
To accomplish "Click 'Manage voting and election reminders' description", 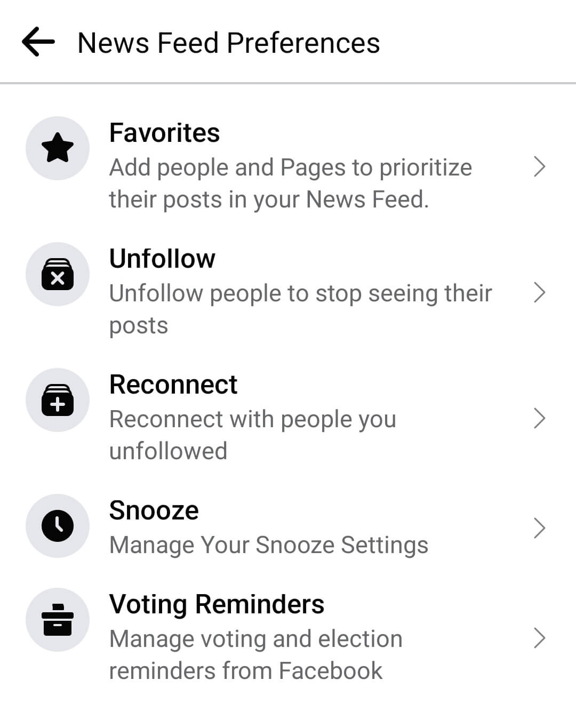I will pos(256,654).
